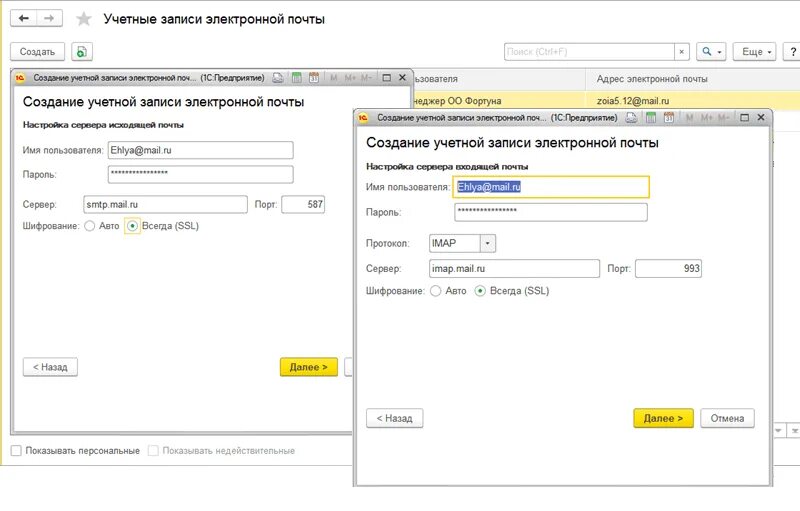
Task: Click the imap.mail.ru server field
Action: 514,269
